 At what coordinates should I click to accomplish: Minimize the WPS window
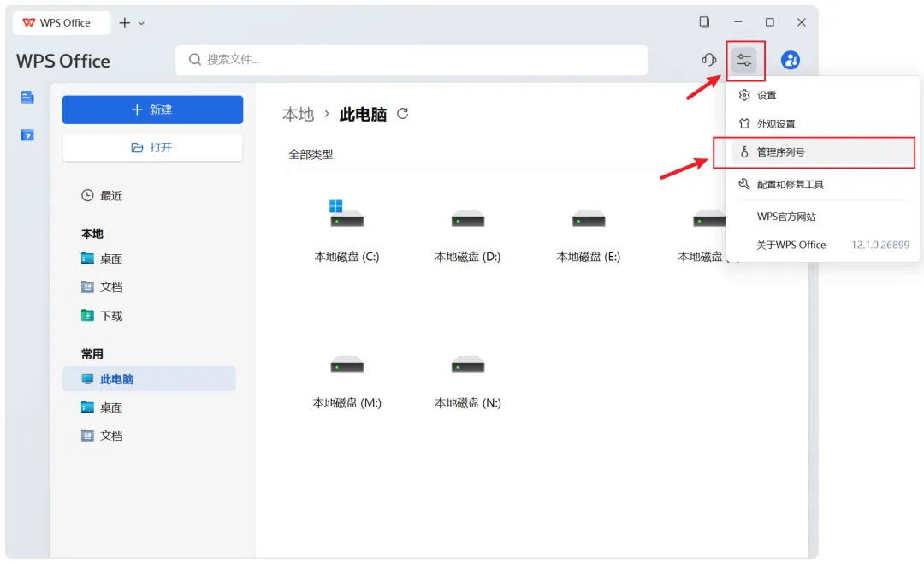coord(737,22)
